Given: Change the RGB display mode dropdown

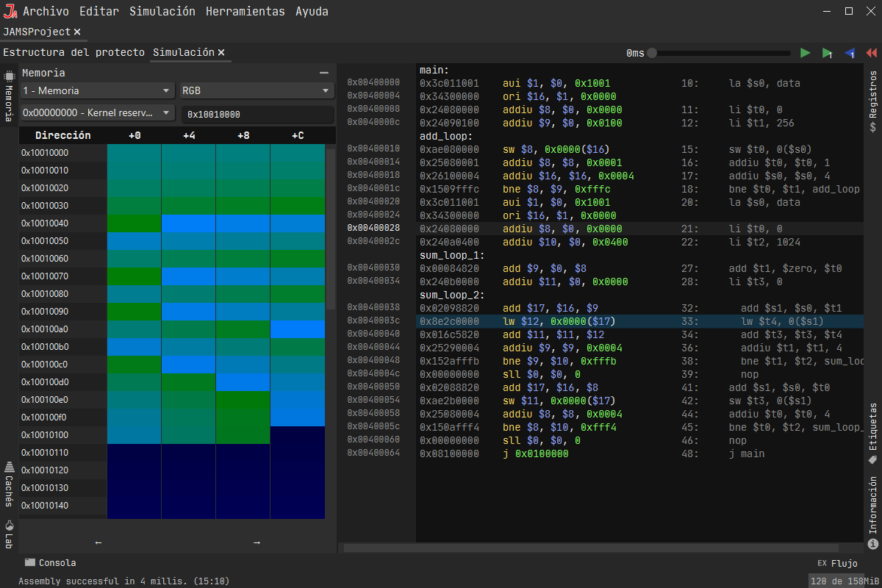Looking at the screenshot, I should [x=255, y=90].
